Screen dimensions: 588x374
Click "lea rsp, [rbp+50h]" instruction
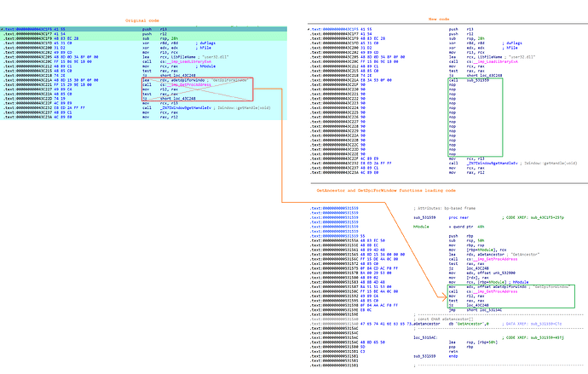click(x=473, y=342)
